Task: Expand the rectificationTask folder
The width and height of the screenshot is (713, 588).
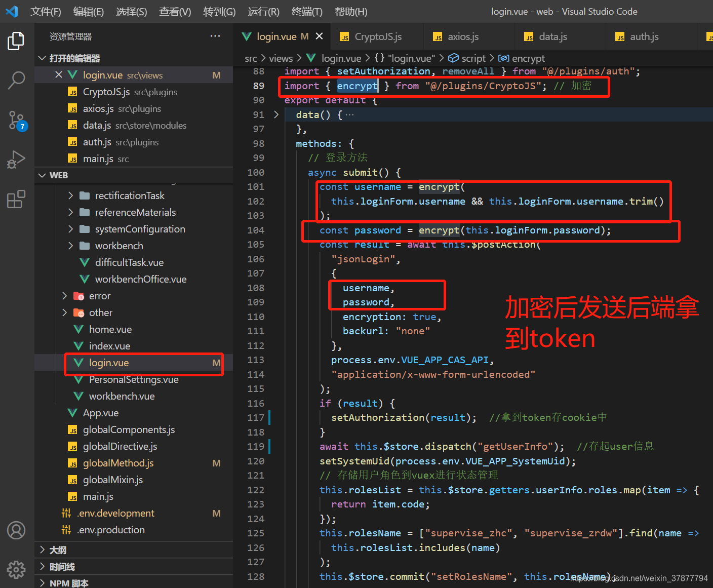Action: [134, 195]
